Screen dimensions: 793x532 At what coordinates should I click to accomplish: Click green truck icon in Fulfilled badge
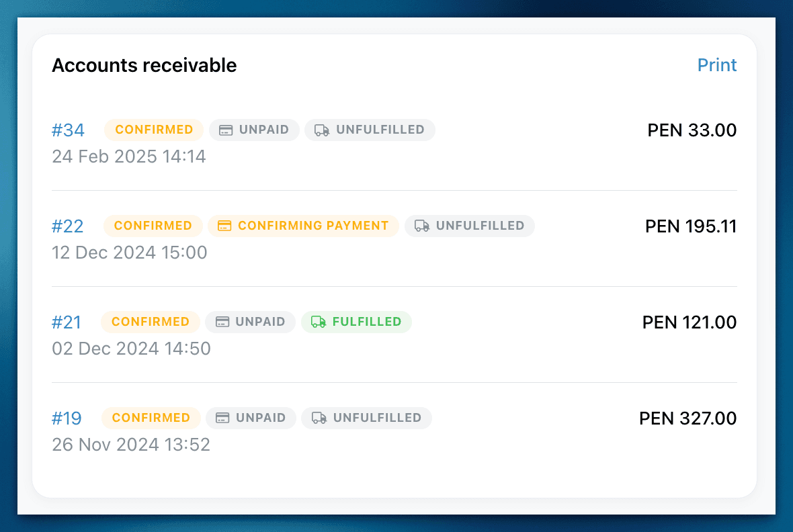(318, 322)
